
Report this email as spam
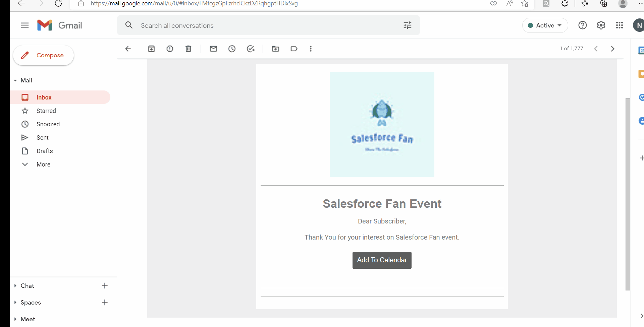coord(170,49)
